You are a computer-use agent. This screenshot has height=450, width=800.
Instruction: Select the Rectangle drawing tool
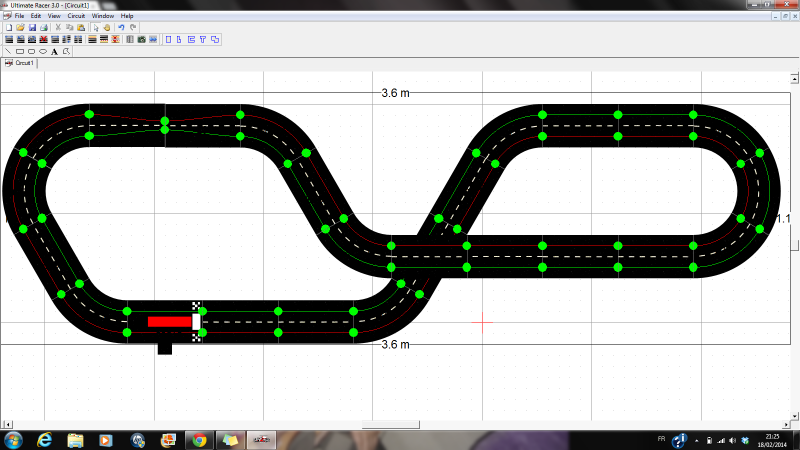[x=20, y=50]
